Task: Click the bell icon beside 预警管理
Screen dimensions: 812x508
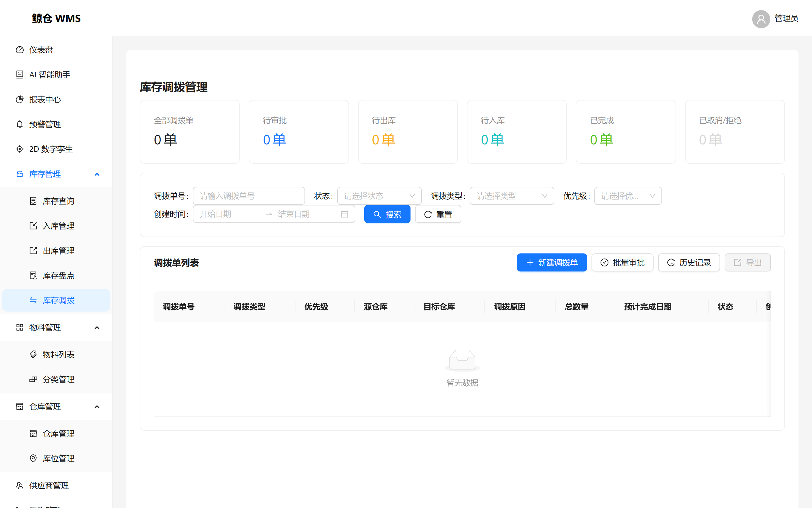Action: (x=20, y=124)
